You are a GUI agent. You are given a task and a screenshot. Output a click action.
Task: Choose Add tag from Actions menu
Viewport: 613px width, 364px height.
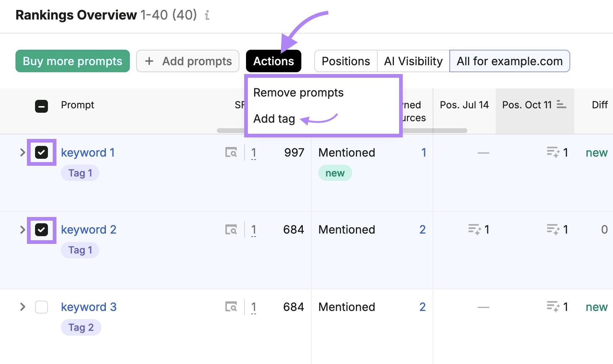(274, 119)
